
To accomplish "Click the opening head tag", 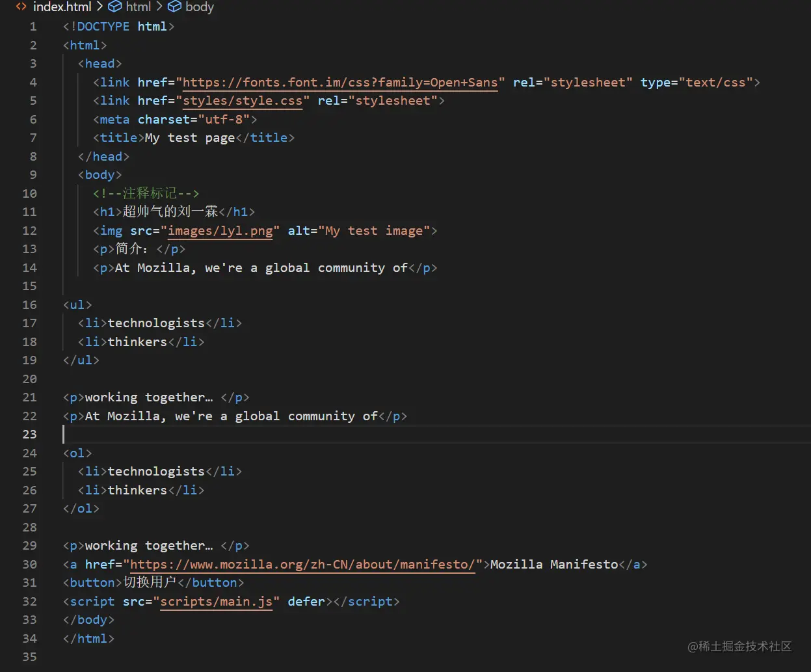I will tap(100, 64).
